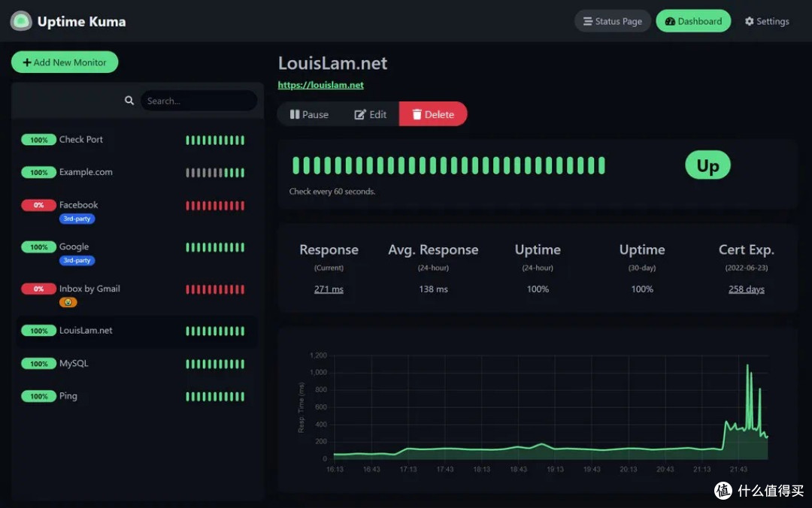Select the Google monitor
The width and height of the screenshot is (812, 508).
tap(138, 252)
